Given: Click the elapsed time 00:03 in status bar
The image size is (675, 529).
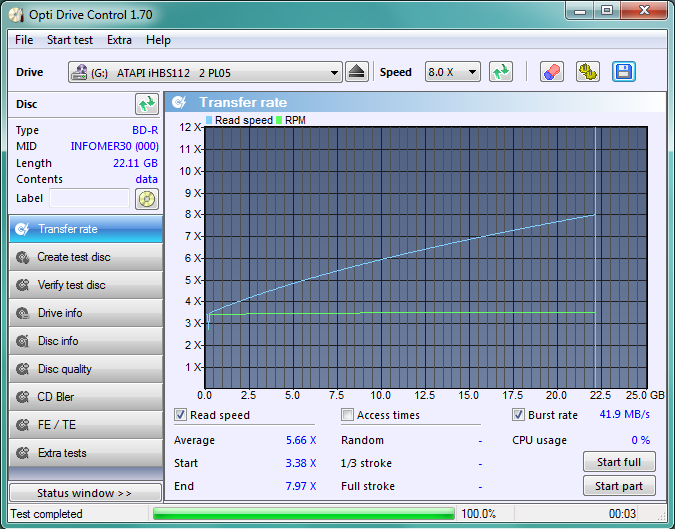Looking at the screenshot, I should coord(622,514).
